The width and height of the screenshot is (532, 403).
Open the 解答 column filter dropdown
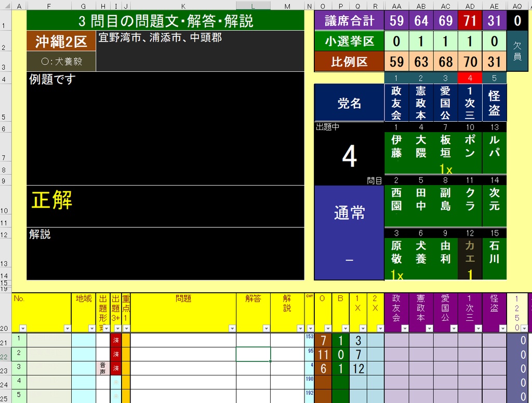[x=267, y=328]
